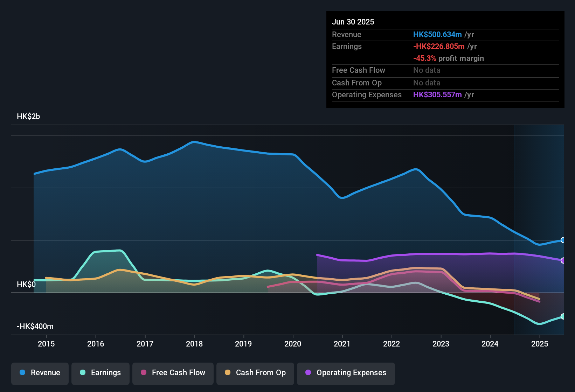
Task: Expand the Jun 30 2025 data tooltip header
Action: click(x=353, y=22)
